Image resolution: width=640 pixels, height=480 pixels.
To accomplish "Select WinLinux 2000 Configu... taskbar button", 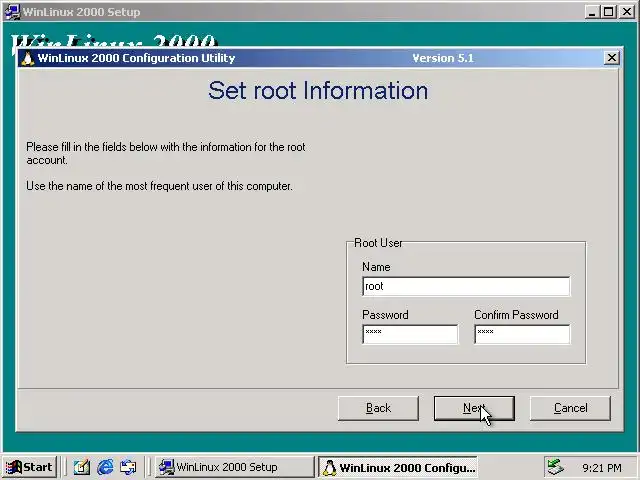I will (x=398, y=467).
